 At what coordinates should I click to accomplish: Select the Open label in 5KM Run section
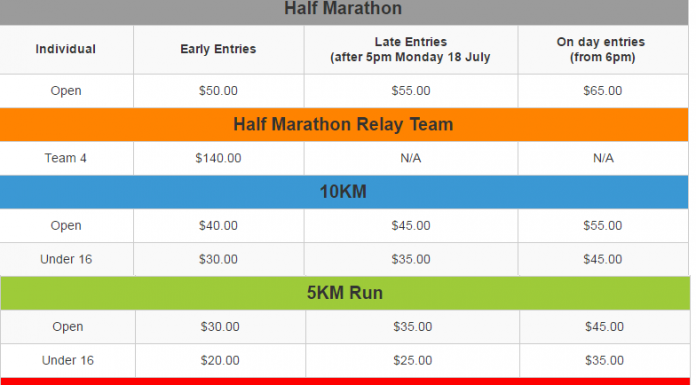68,326
